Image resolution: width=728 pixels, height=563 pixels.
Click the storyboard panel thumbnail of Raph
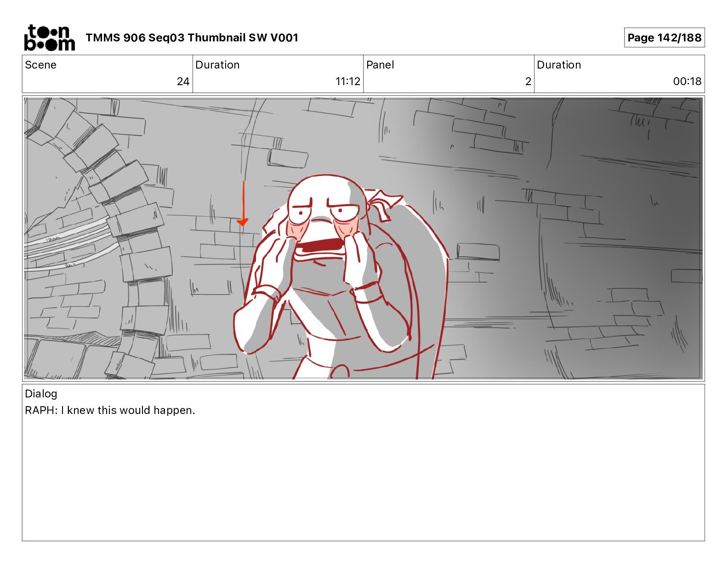(363, 238)
